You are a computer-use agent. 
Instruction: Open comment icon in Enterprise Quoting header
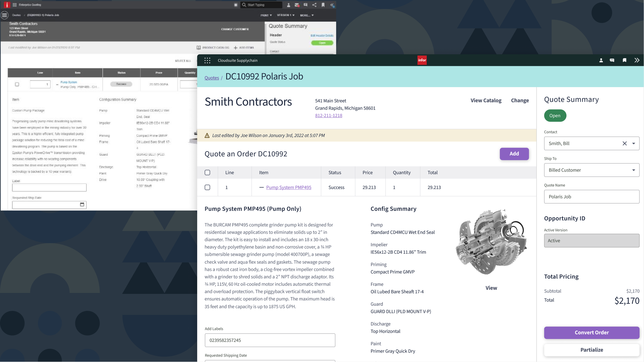(x=306, y=5)
